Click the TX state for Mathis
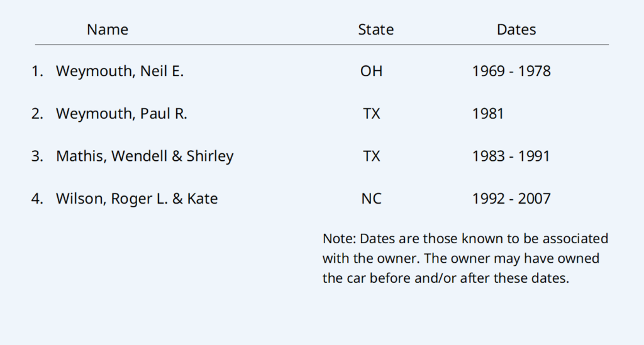644x345 pixels. tap(371, 156)
